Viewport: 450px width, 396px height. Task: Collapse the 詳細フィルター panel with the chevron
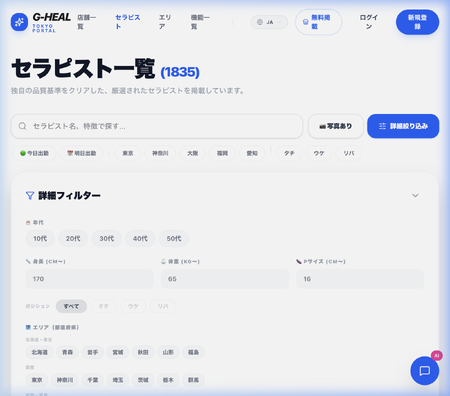(x=415, y=195)
